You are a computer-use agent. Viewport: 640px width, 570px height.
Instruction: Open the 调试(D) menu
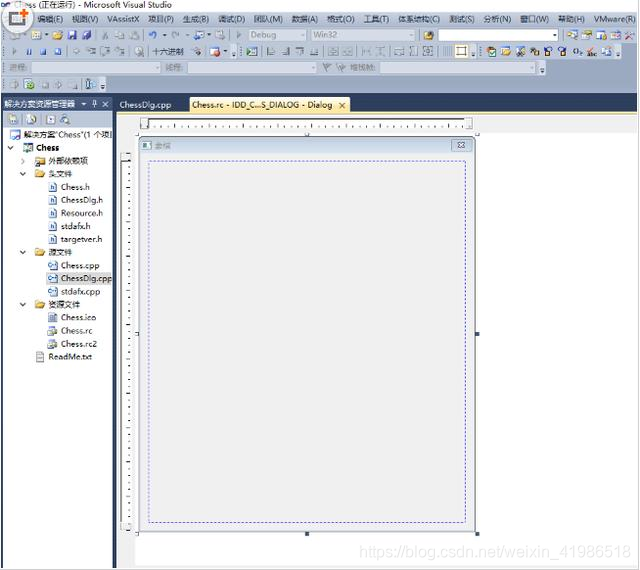231,19
